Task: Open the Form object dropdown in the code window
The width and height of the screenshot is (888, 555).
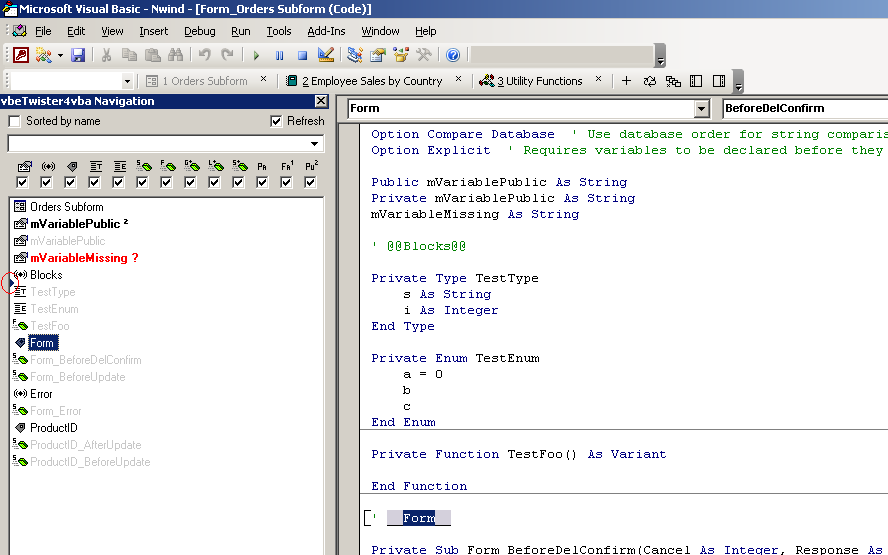Action: point(702,109)
